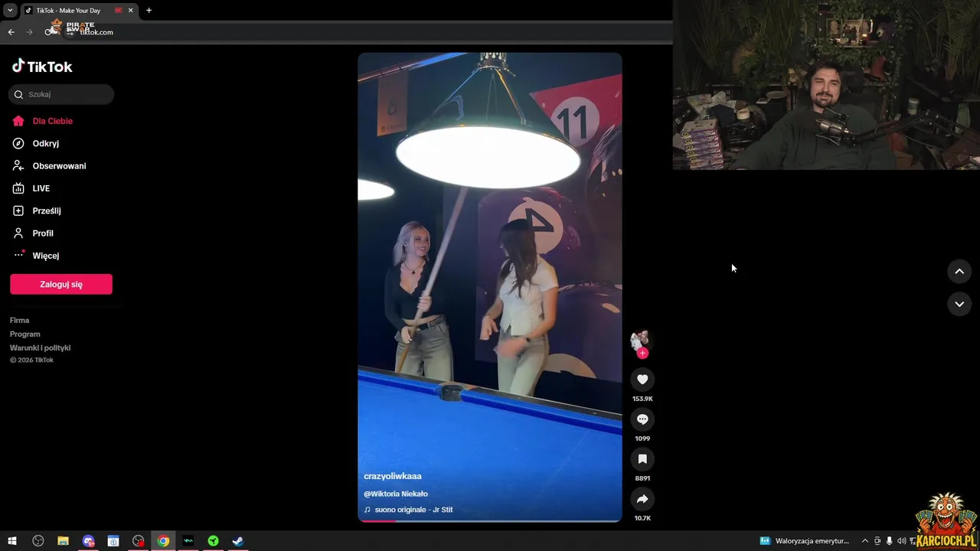Screen dimensions: 980x551
Task: Share video with arrow icon
Action: (642, 499)
